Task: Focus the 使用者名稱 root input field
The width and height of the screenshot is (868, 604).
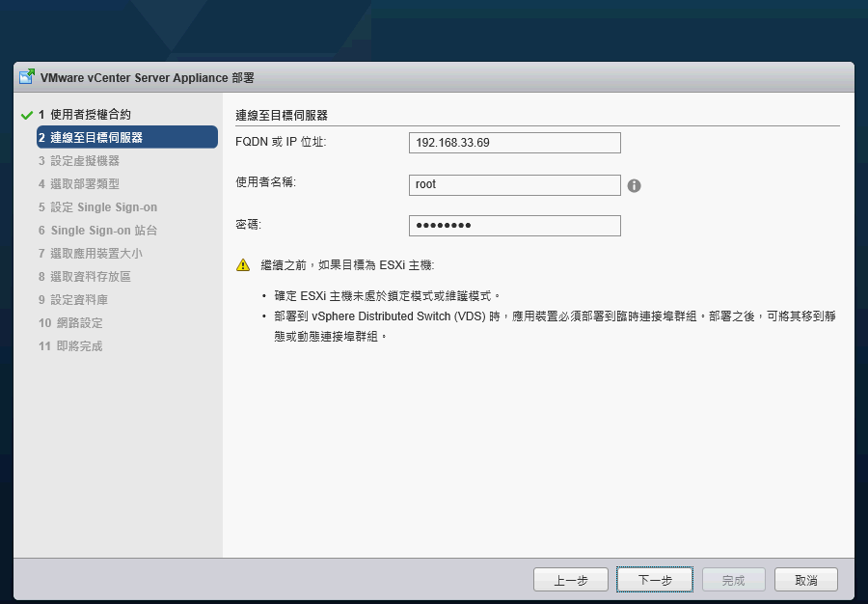Action: pyautogui.click(x=514, y=185)
